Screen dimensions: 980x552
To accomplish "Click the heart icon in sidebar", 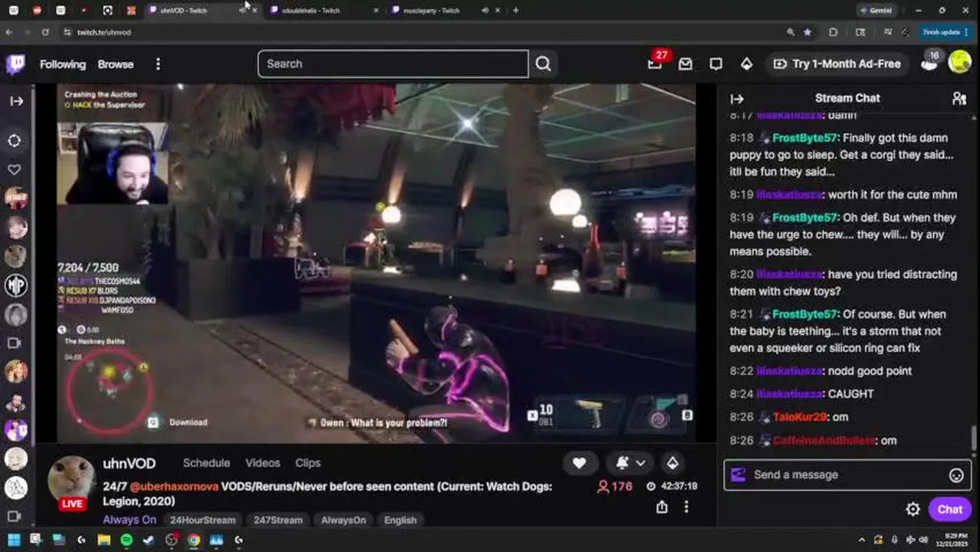I will [15, 169].
